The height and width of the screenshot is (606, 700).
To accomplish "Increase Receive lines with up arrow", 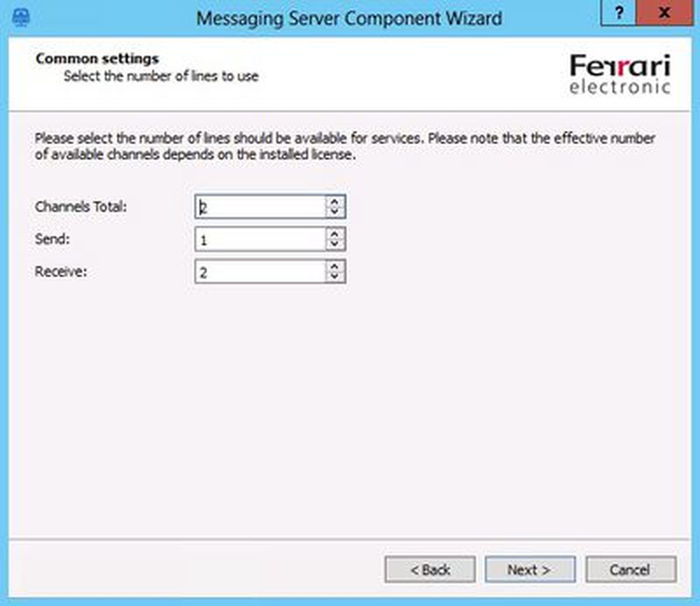I will pos(335,267).
